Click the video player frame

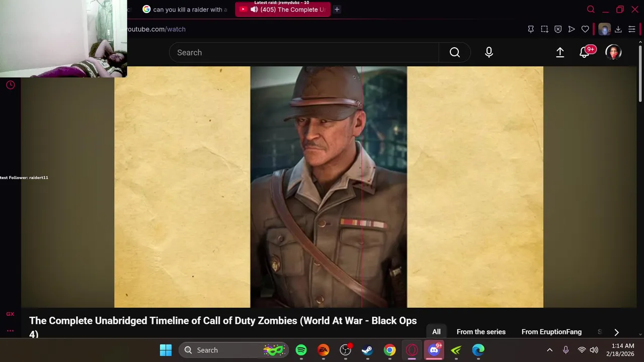click(x=329, y=187)
